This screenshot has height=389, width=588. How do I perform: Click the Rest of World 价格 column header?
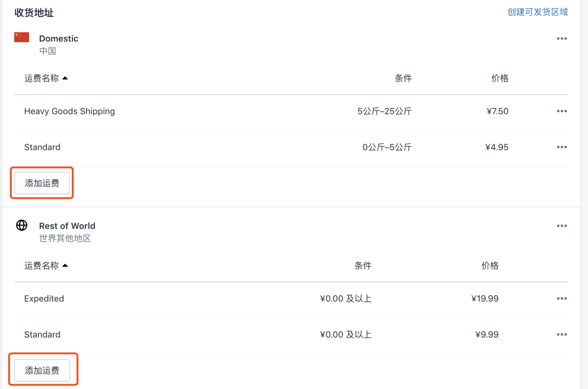pos(490,265)
